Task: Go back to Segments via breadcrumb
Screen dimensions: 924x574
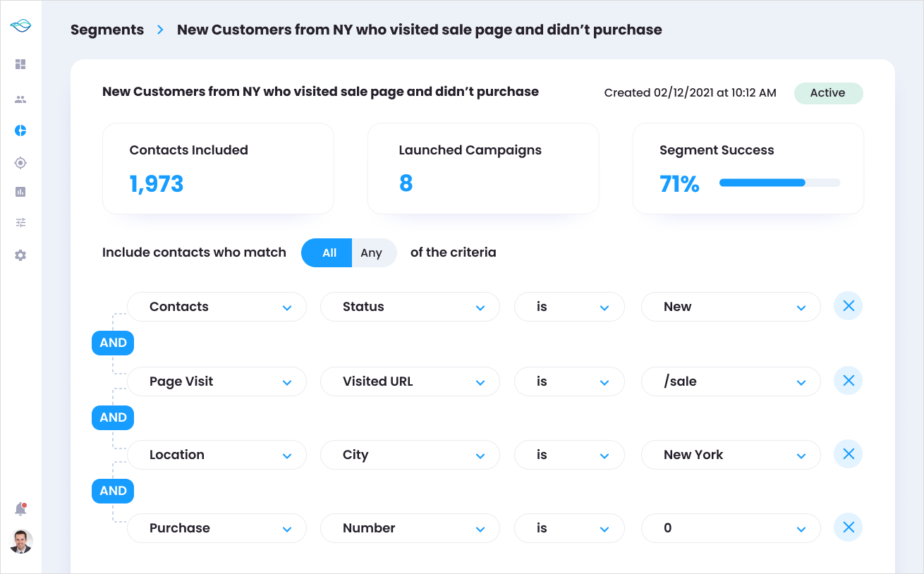Action: tap(107, 30)
